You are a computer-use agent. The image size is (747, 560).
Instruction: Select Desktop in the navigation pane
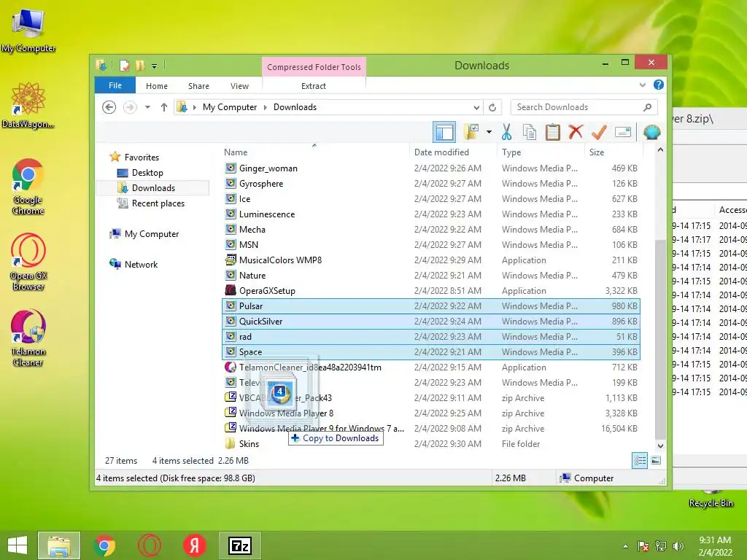[x=147, y=172]
